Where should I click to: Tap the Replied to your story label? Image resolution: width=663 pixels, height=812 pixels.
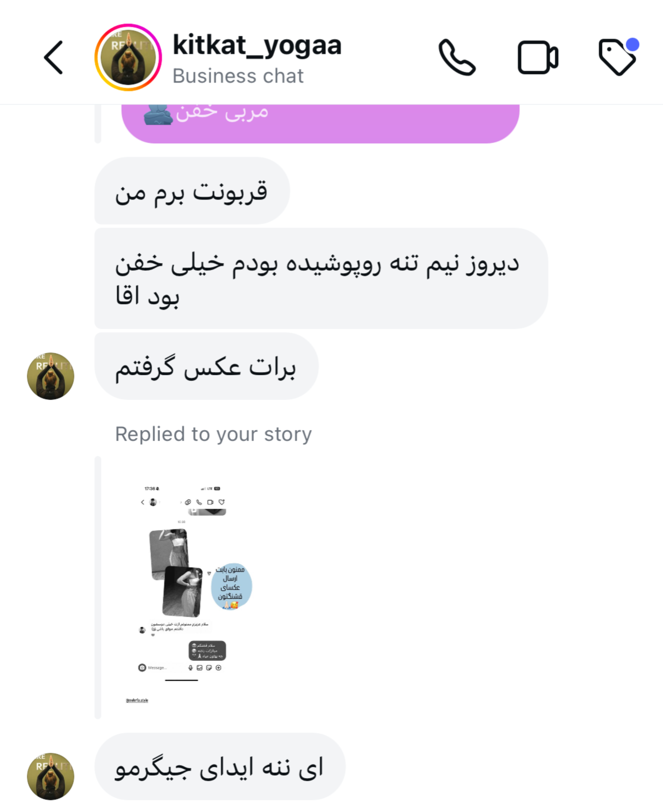[x=213, y=434]
